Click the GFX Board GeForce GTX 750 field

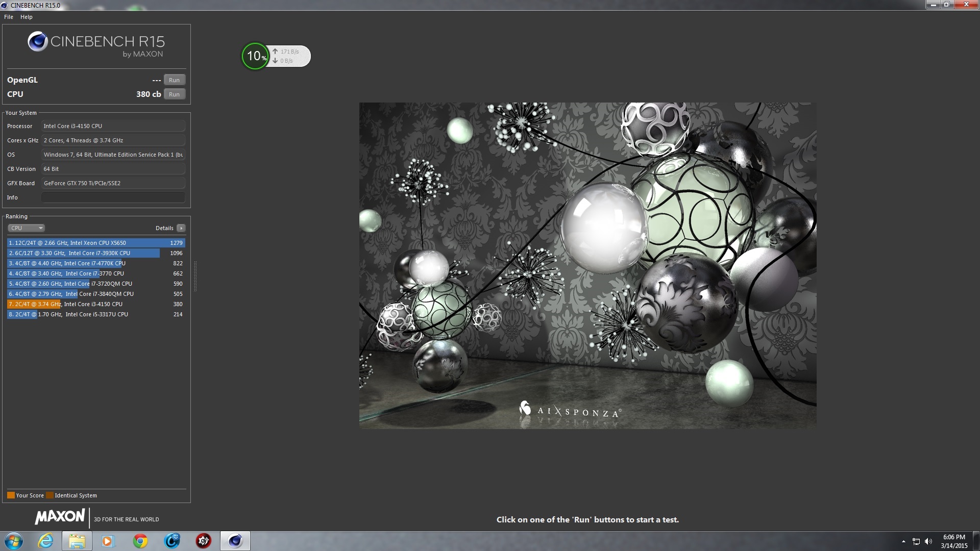coord(113,183)
